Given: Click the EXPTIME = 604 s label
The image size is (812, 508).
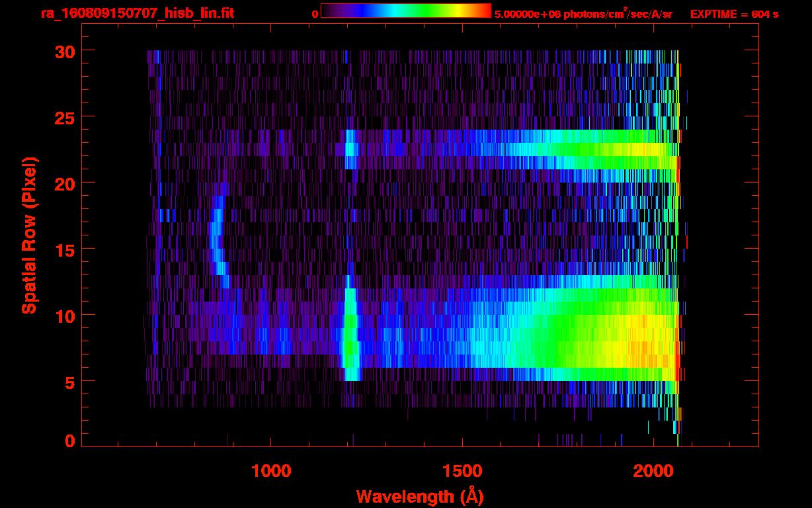Looking at the screenshot, I should (x=734, y=14).
